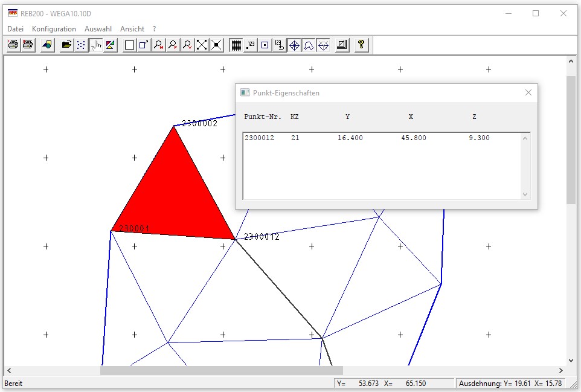This screenshot has width=581, height=392.
Task: Click the properties list scroll down arrow
Action: point(525,194)
